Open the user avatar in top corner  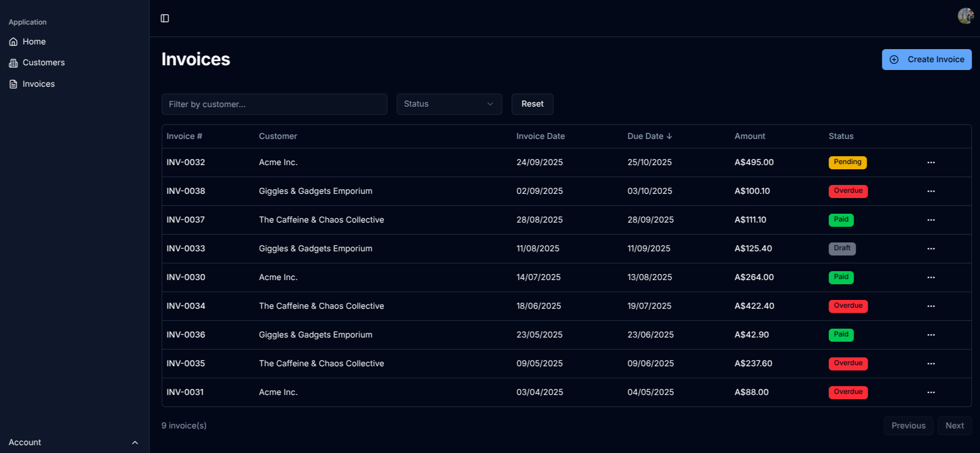coord(965,16)
